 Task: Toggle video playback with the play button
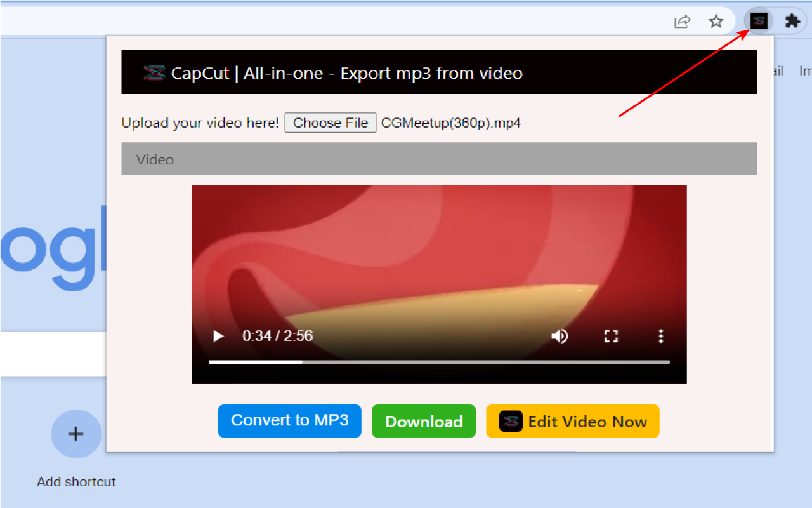(x=218, y=336)
